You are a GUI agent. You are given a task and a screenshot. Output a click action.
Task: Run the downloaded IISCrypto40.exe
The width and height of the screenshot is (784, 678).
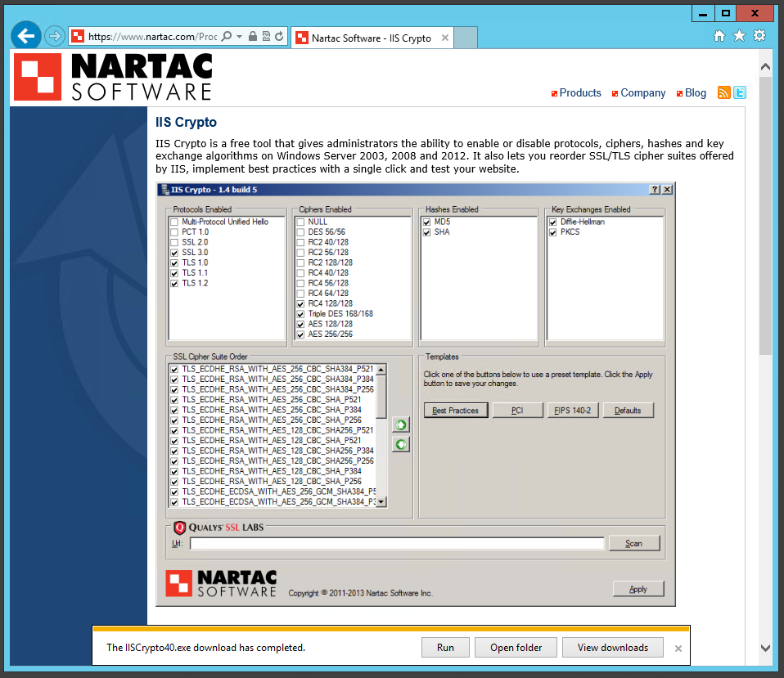click(445, 647)
